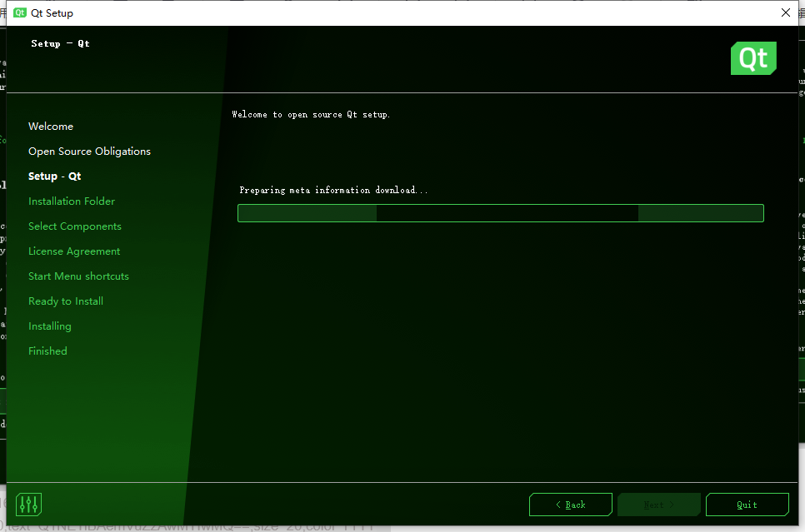The image size is (805, 532).
Task: Click Start Menu shortcuts step
Action: click(x=78, y=276)
